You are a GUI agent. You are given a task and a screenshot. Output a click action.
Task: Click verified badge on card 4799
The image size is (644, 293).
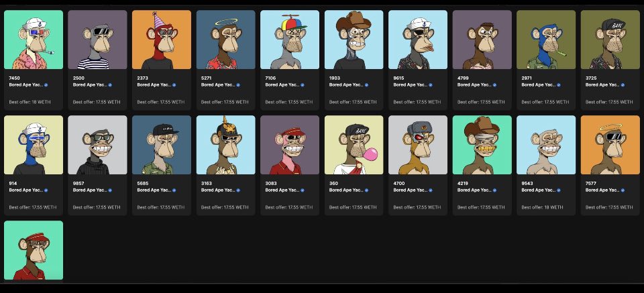pyautogui.click(x=494, y=85)
